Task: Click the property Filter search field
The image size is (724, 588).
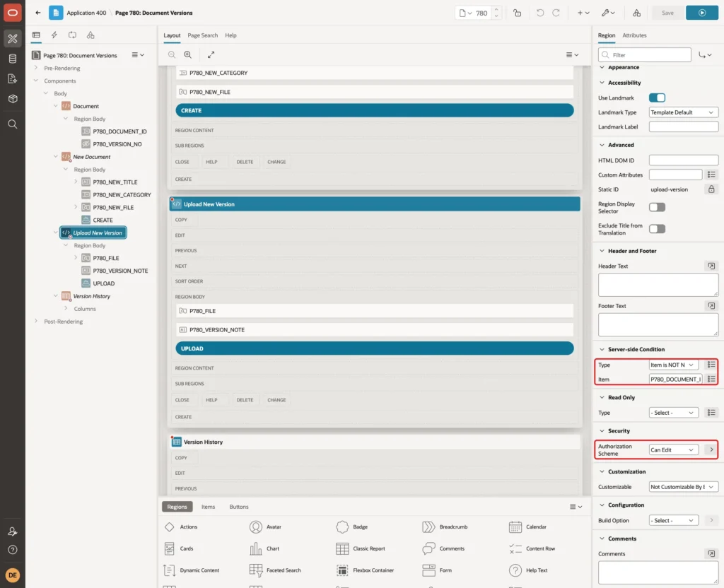Action: tap(645, 54)
